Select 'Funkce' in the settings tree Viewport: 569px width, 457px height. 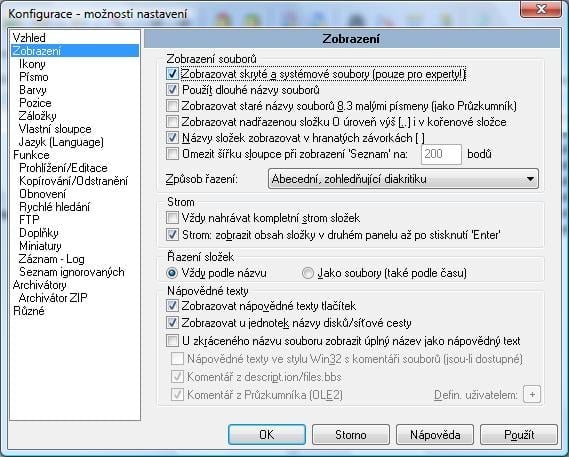click(x=31, y=155)
